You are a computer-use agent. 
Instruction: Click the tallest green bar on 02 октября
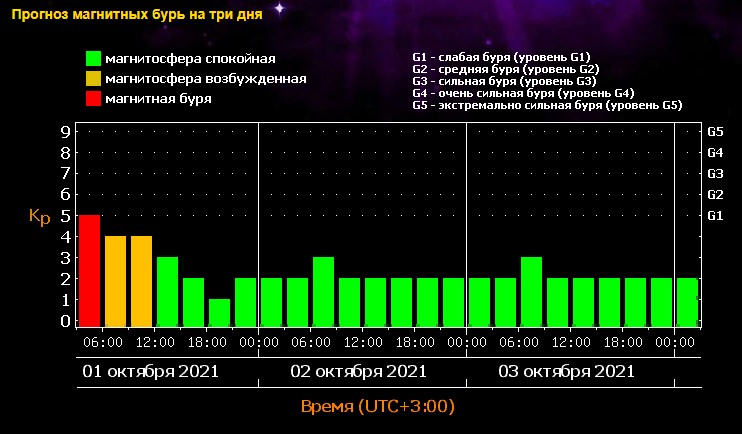tap(323, 291)
